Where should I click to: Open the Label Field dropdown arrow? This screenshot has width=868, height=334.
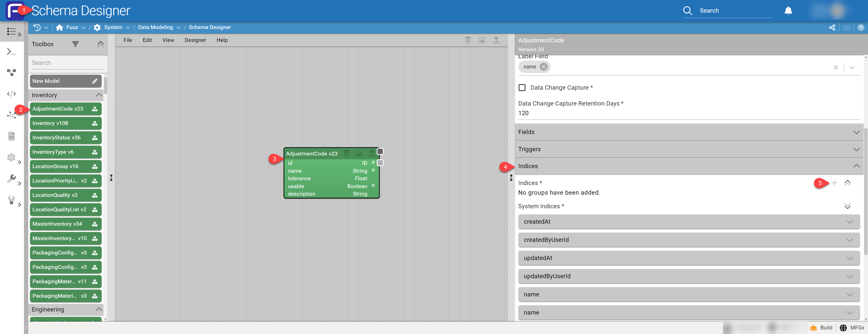coord(852,67)
